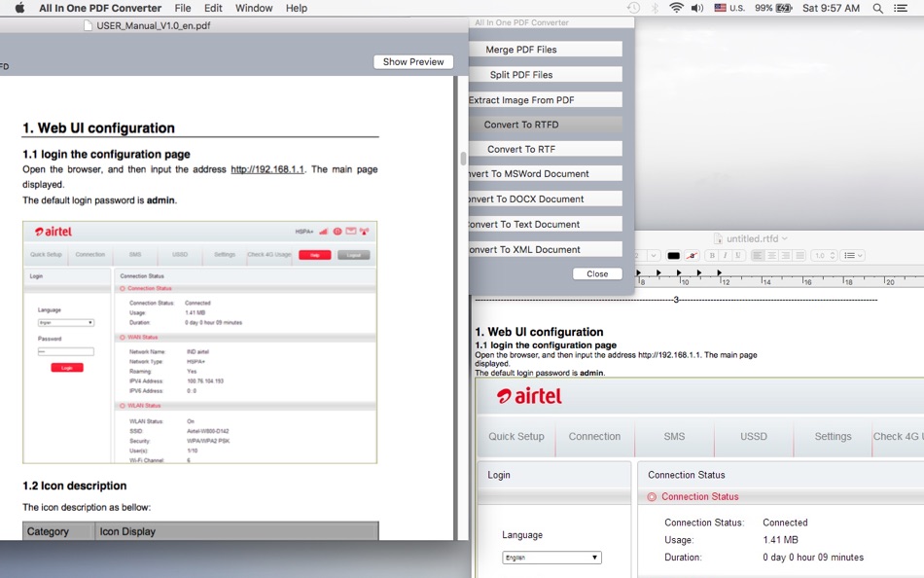Open the File menu
The image size is (924, 578).
(x=183, y=8)
